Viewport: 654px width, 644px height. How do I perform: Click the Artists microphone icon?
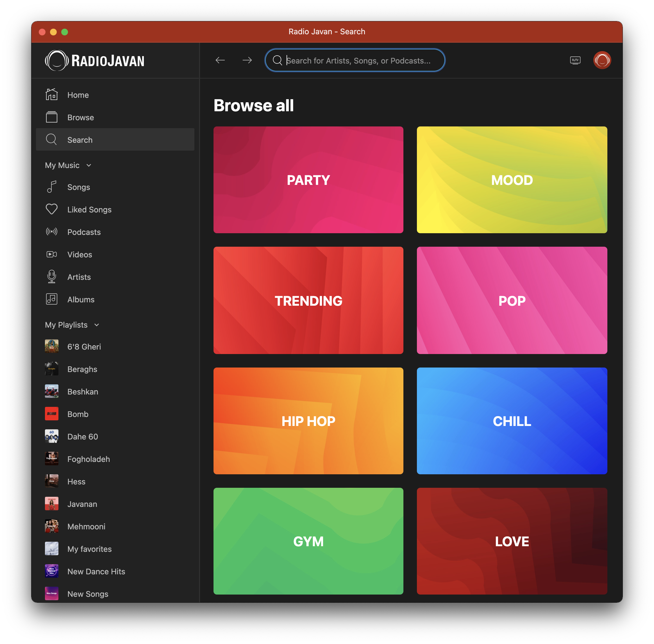(x=51, y=277)
